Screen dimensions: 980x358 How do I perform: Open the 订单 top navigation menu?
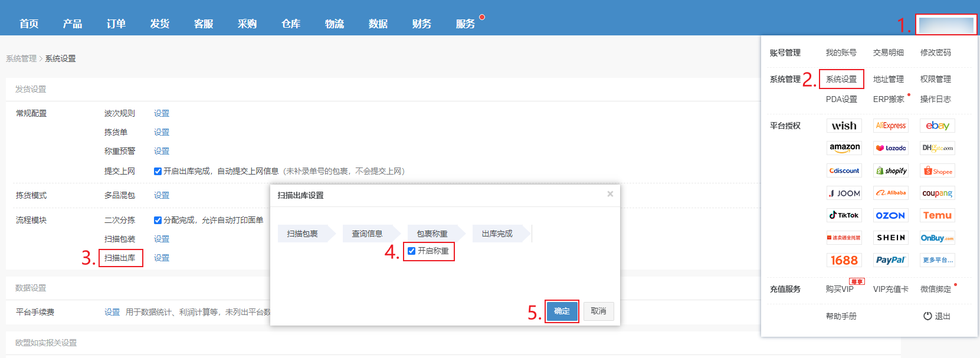(116, 24)
